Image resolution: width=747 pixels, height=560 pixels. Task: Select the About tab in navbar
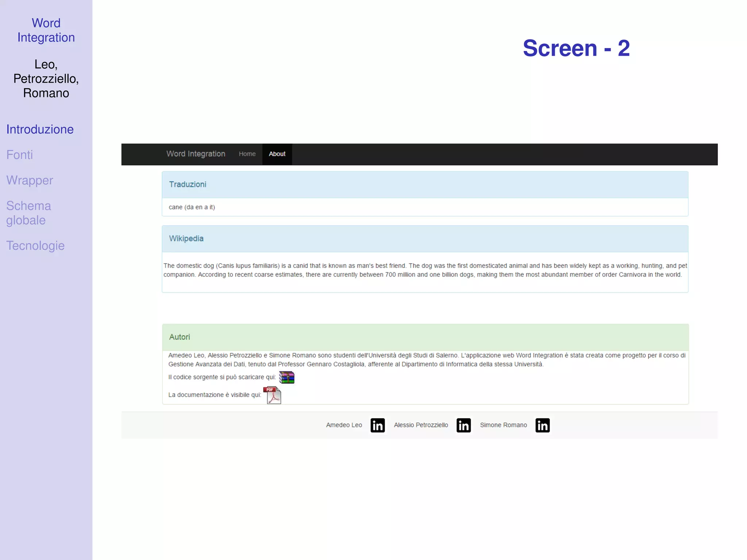(x=277, y=154)
